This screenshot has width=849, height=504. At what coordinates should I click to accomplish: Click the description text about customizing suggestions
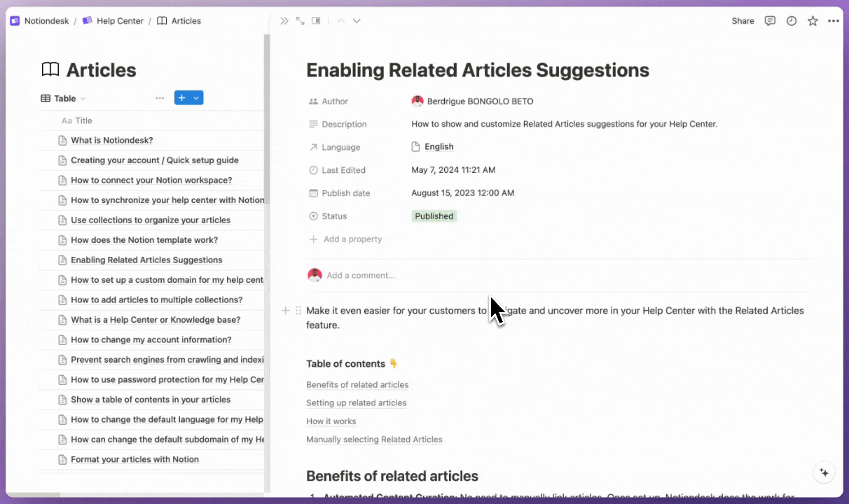click(x=565, y=125)
